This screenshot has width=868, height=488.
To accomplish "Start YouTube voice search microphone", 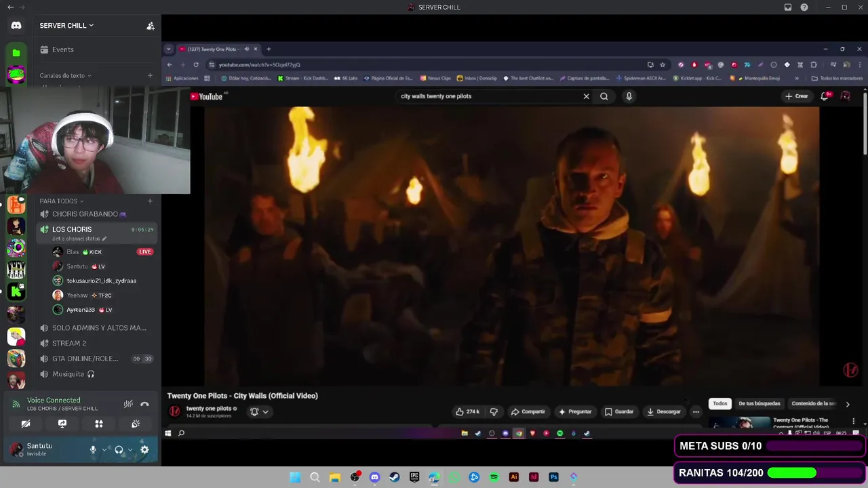I will pyautogui.click(x=629, y=96).
